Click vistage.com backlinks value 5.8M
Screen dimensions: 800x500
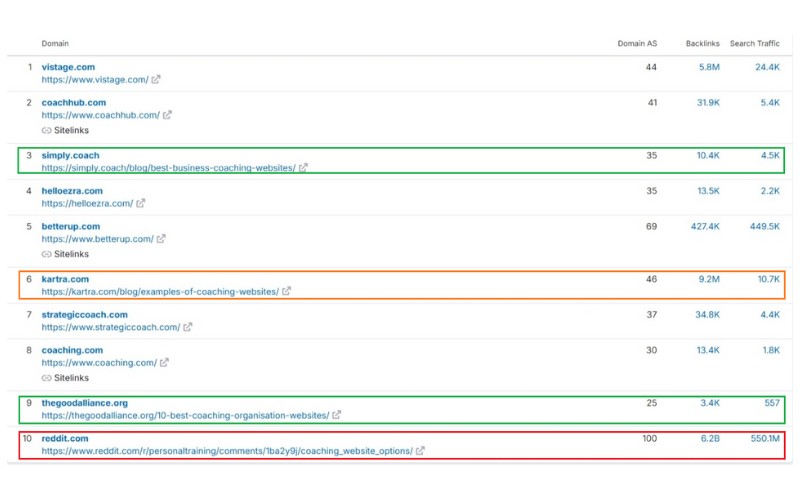(709, 67)
